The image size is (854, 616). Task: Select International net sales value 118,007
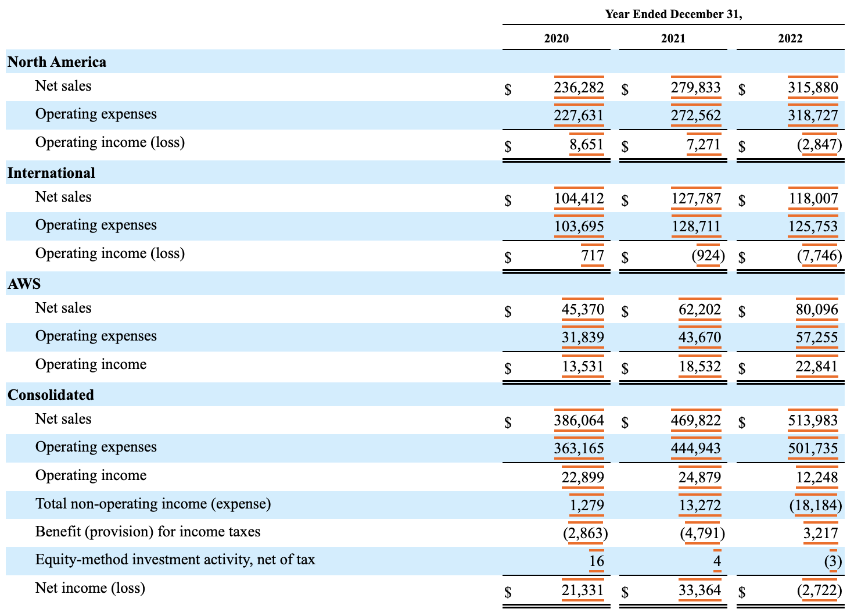click(x=813, y=199)
